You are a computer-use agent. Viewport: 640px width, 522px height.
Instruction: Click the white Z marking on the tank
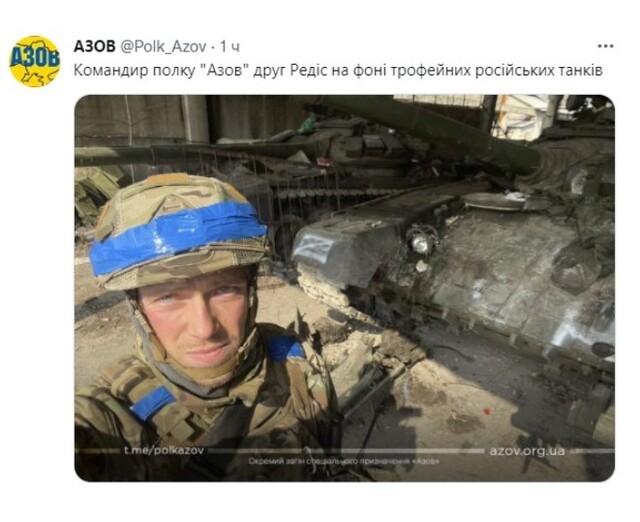(314, 247)
